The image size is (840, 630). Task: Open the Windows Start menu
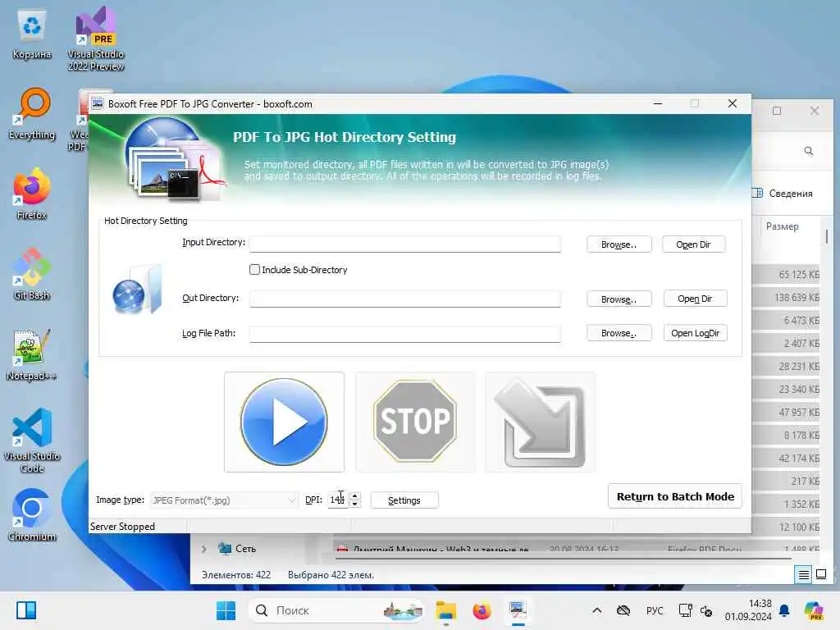(226, 610)
